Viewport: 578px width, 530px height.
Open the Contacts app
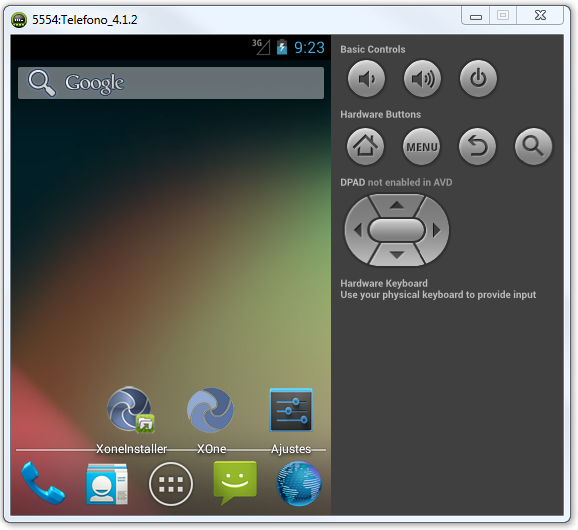[x=107, y=484]
